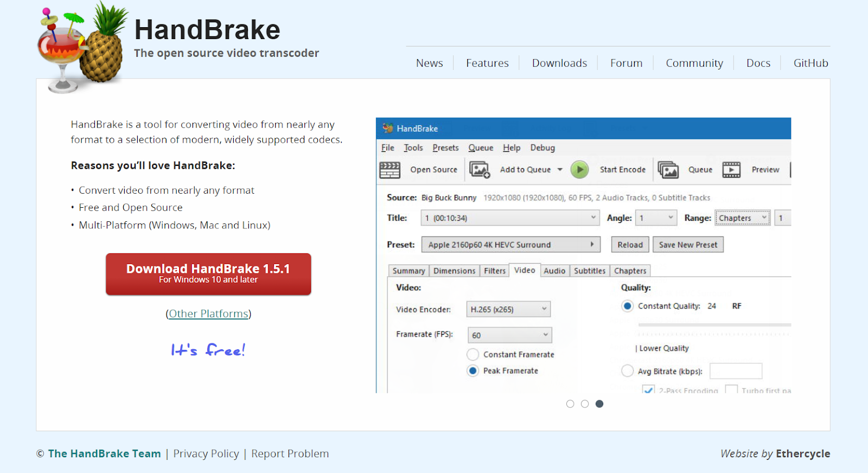868x473 pixels.
Task: Click the Avg Bitrate input field
Action: point(736,371)
